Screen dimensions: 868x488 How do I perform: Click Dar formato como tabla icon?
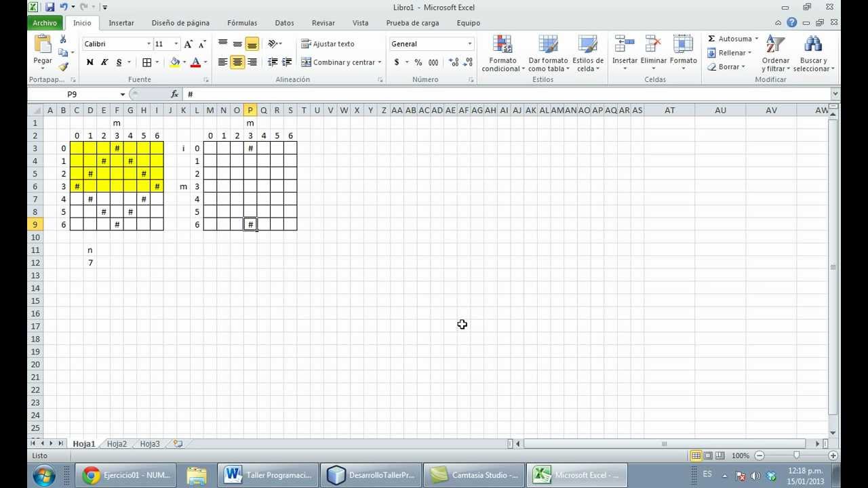(x=548, y=44)
